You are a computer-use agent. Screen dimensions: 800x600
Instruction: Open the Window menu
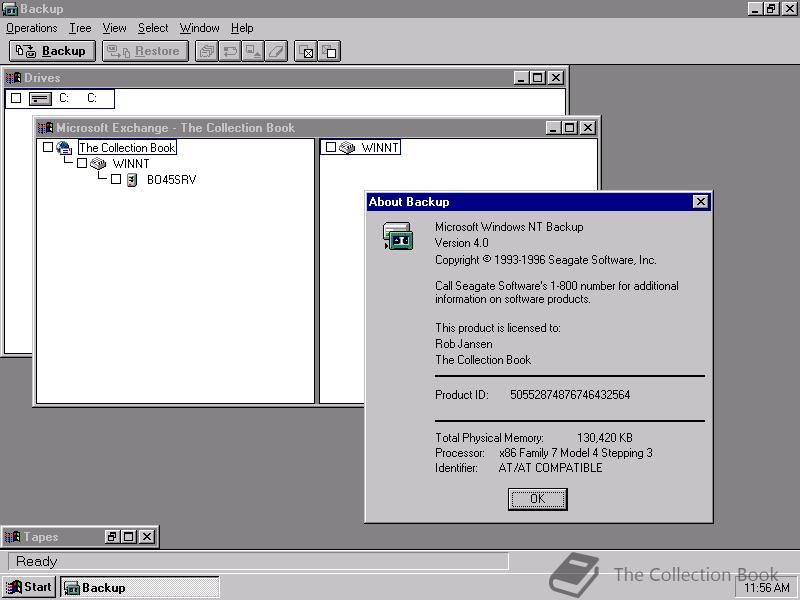pos(199,28)
